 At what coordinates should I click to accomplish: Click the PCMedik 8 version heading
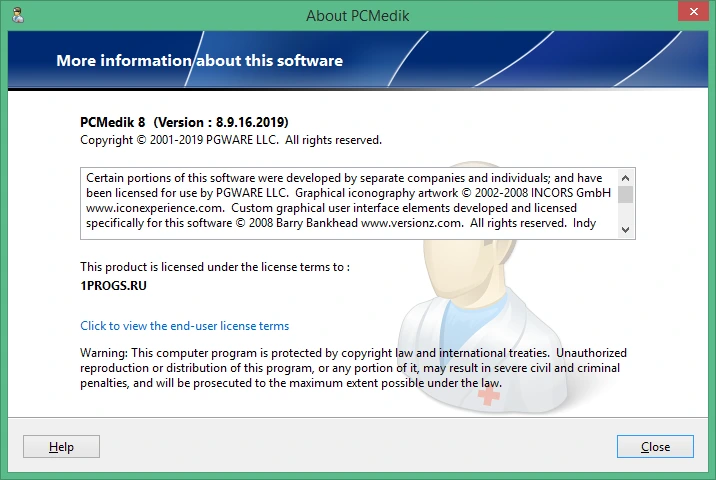coord(184,122)
